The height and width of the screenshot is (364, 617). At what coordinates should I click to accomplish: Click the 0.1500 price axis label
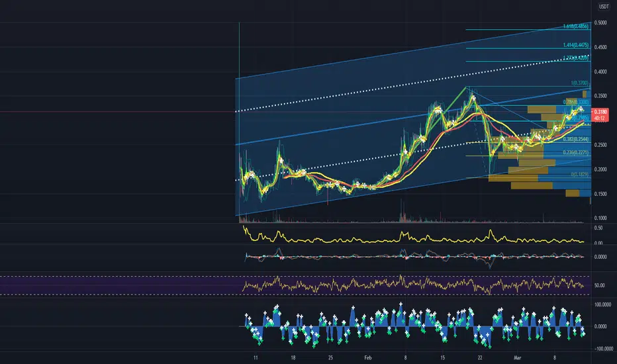[600, 194]
